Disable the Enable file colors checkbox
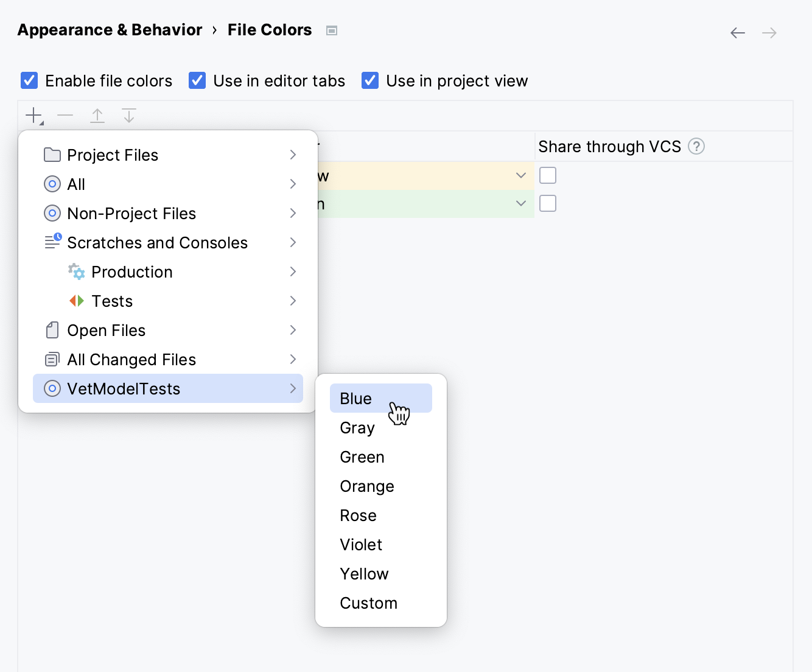This screenshot has width=812, height=672. pos(29,80)
